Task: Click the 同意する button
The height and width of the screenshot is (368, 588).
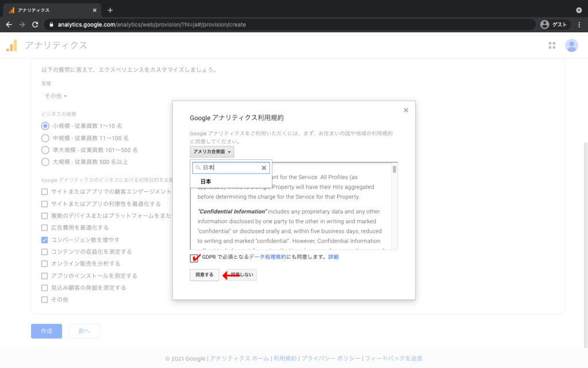Action: pos(204,275)
